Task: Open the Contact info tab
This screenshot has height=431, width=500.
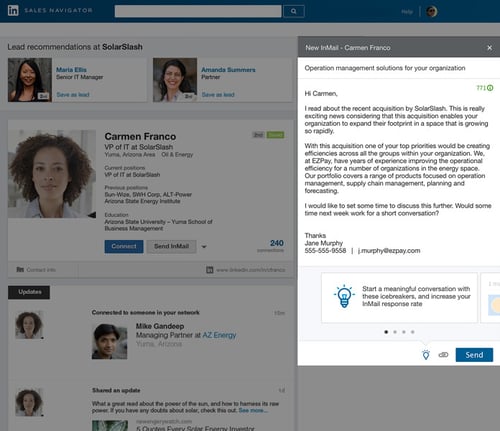Action: 36,270
